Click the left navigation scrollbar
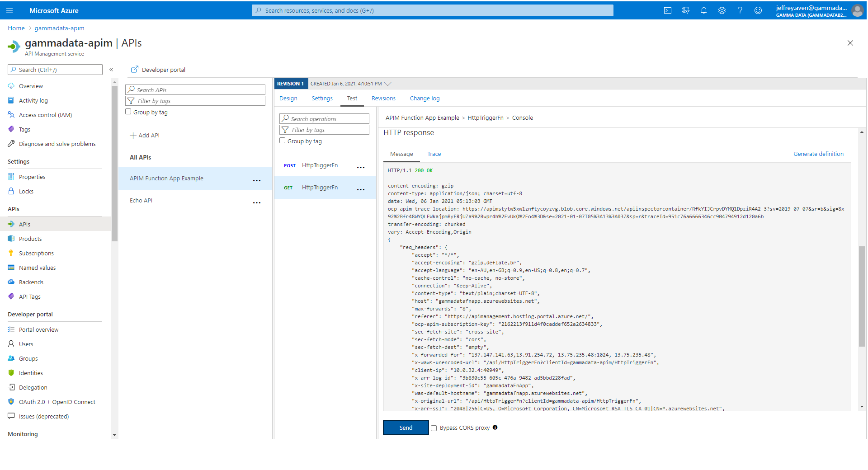 click(114, 163)
